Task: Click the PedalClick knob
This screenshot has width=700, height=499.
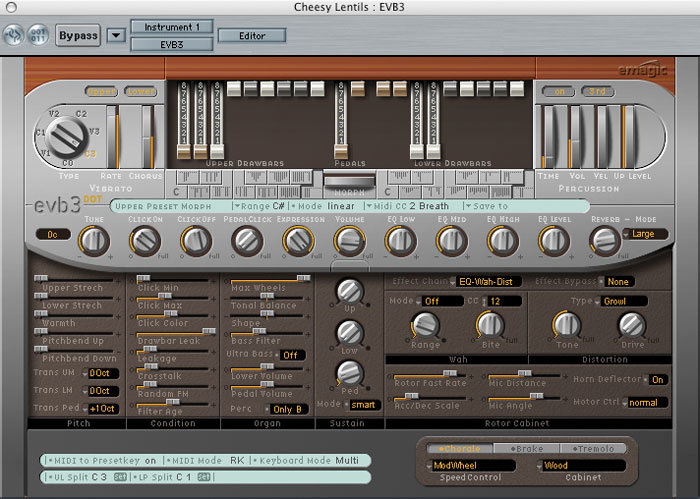Action: 247,241
